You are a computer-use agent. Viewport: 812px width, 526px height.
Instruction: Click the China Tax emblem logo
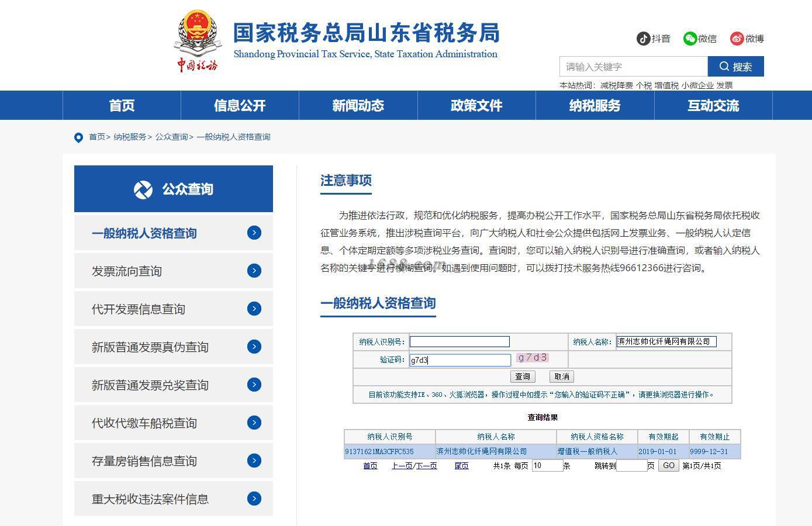(x=198, y=41)
